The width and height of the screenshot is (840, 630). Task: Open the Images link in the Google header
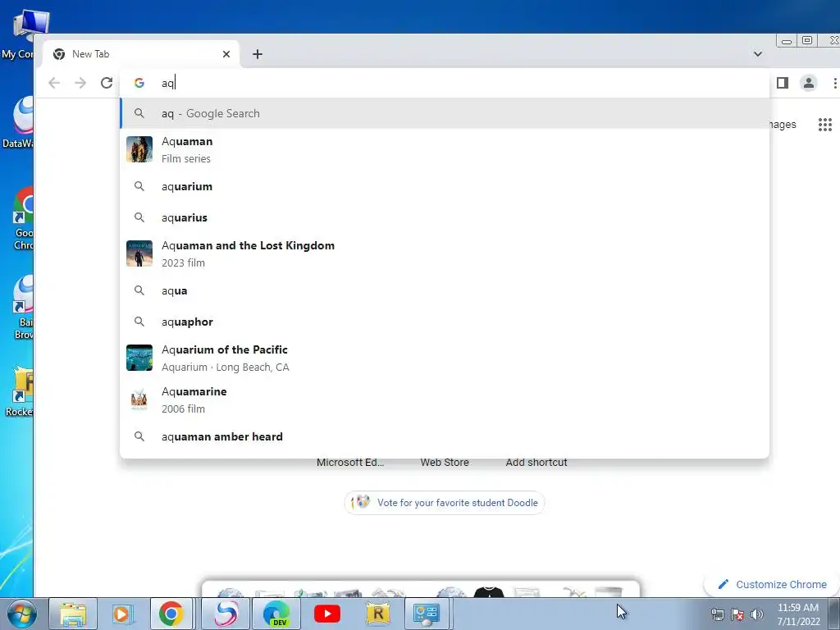782,125
